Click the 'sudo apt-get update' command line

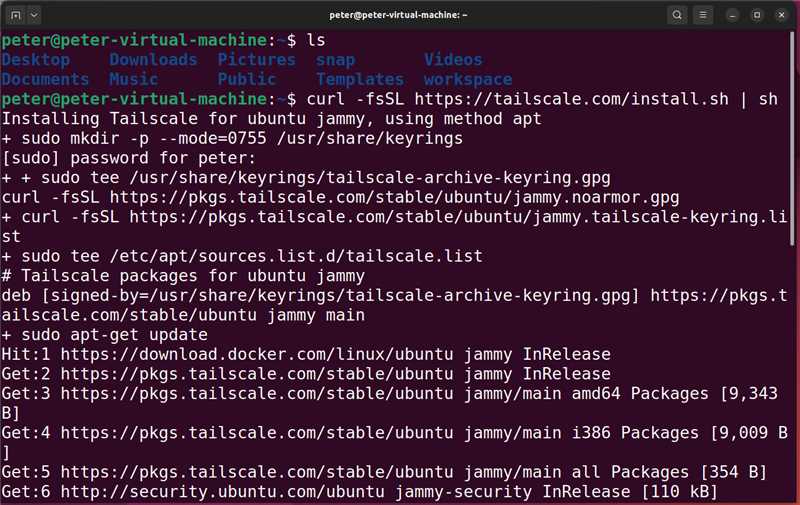110,335
